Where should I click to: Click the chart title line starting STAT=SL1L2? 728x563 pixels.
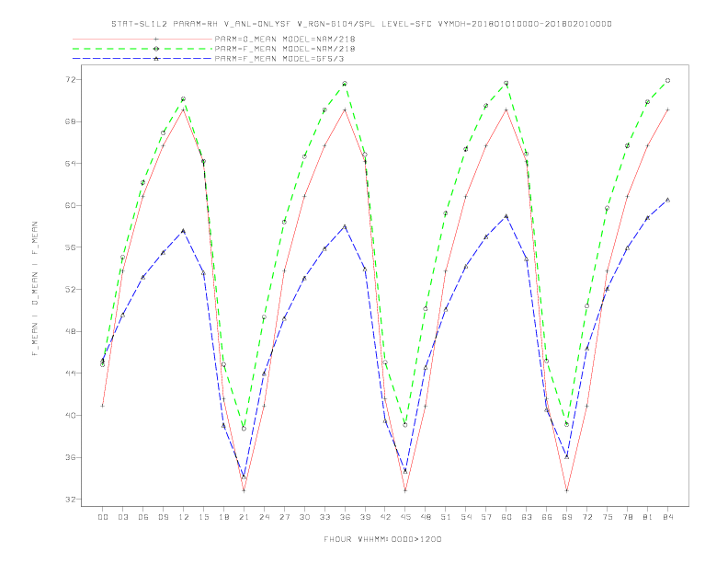(361, 24)
